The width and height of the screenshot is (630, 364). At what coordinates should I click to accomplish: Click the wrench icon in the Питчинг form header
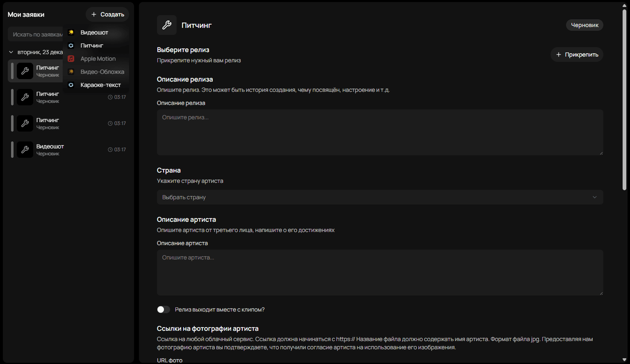point(166,25)
